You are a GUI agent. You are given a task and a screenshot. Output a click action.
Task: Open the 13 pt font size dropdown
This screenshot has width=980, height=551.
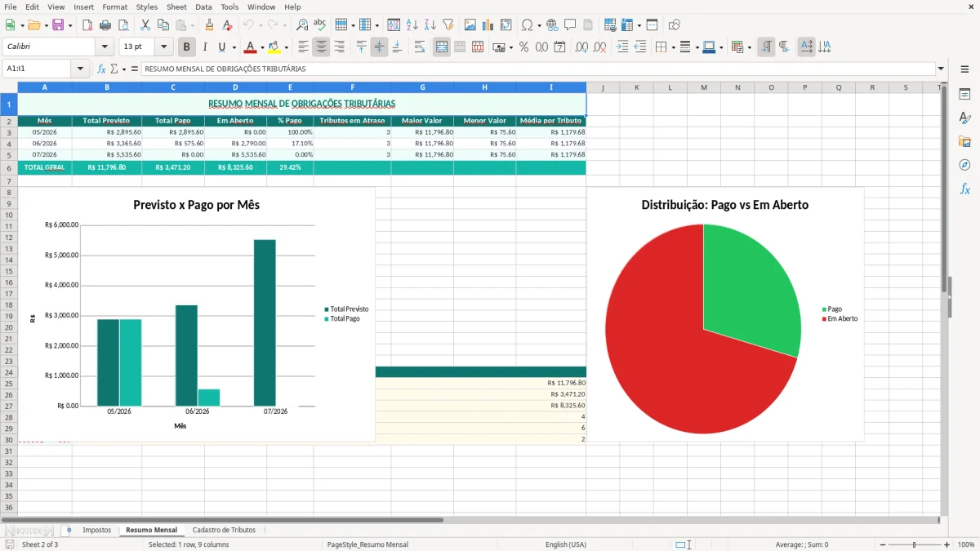164,47
